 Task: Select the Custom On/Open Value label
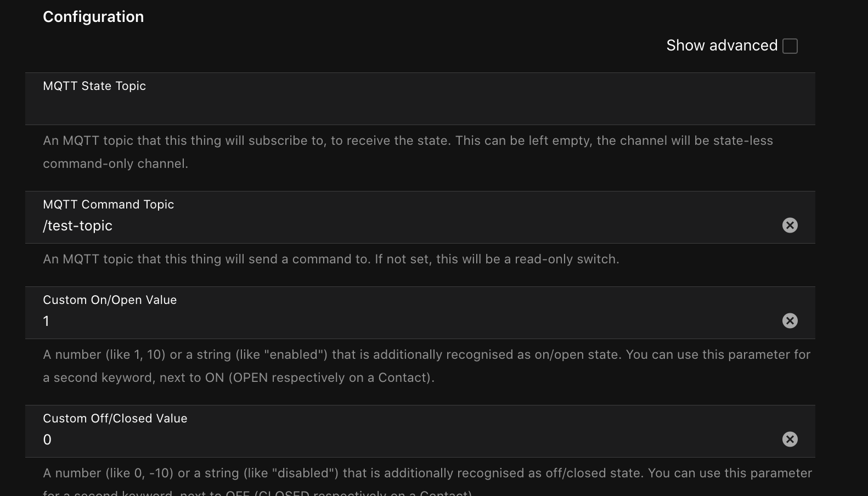click(110, 300)
